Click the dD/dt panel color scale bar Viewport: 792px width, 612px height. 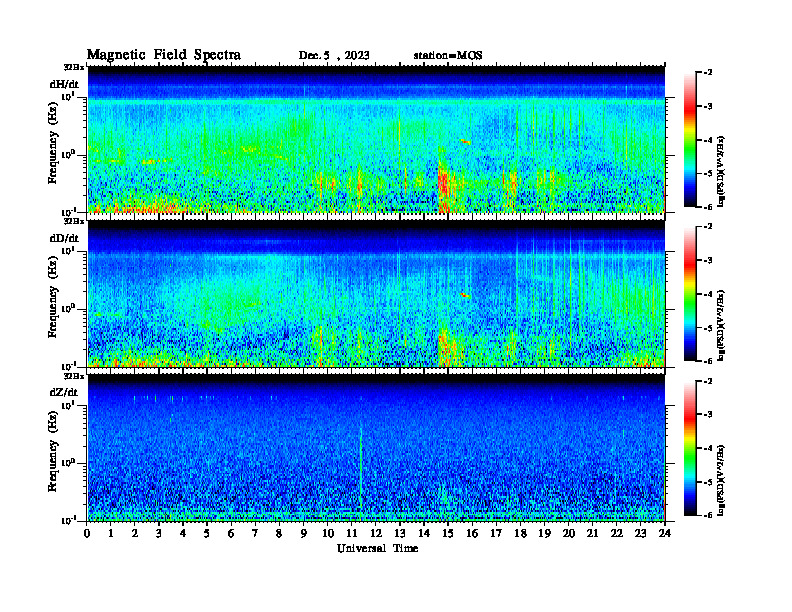tap(690, 294)
